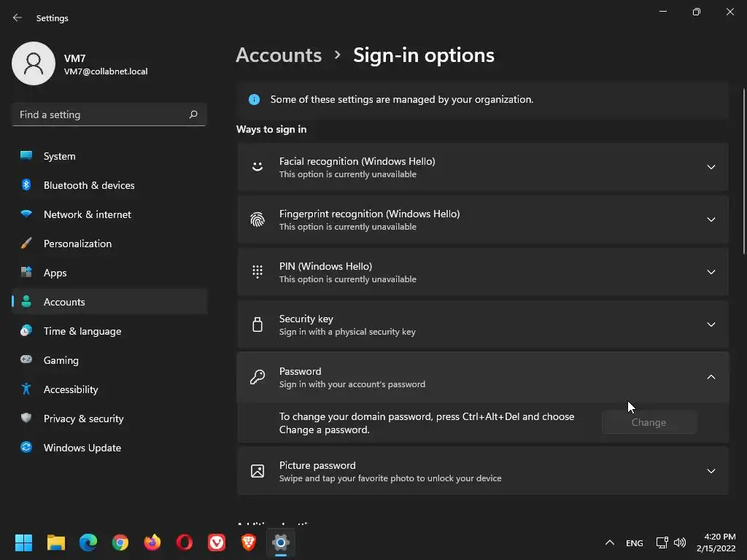The height and width of the screenshot is (560, 747).
Task: Click the Fingerprint icon
Action: click(258, 219)
